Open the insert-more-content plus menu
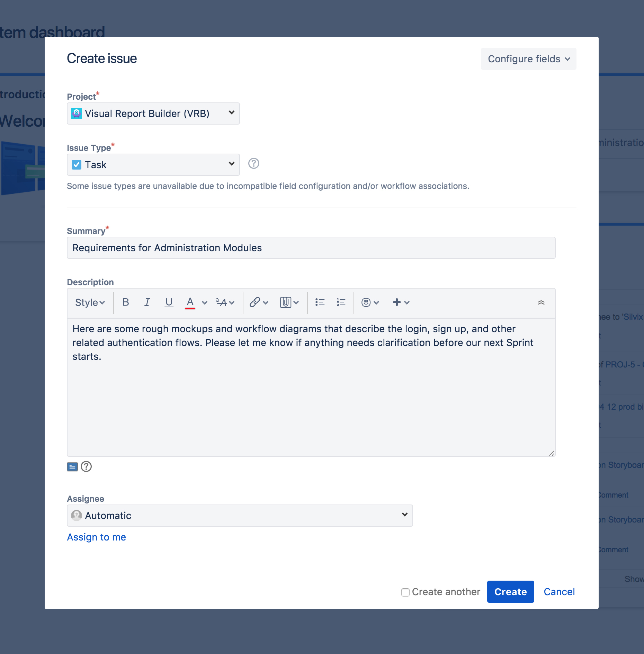 (397, 302)
